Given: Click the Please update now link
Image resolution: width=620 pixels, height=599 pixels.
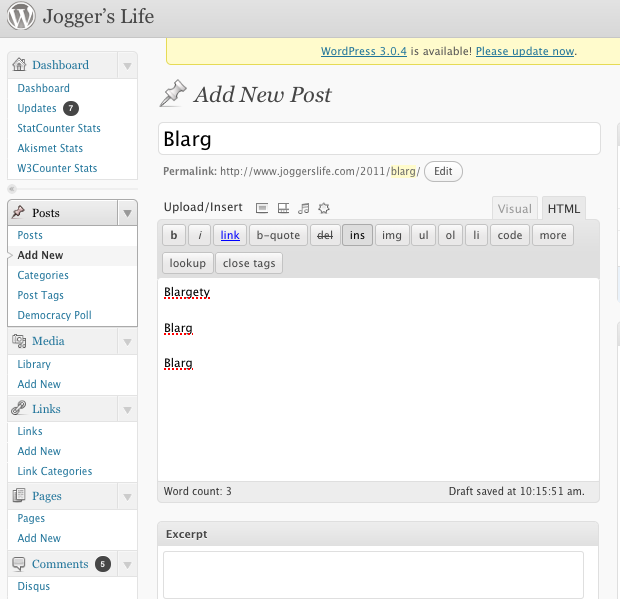Looking at the screenshot, I should [525, 51].
